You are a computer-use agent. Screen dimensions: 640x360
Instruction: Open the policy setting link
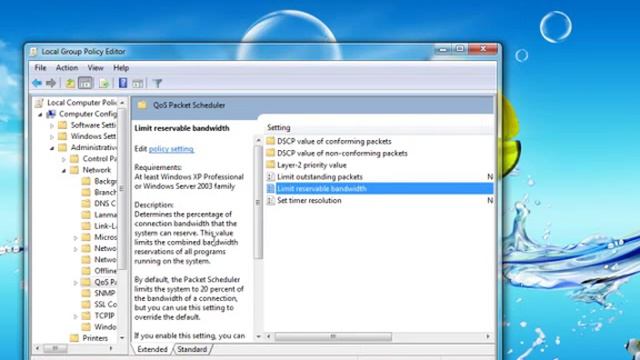pyautogui.click(x=171, y=149)
